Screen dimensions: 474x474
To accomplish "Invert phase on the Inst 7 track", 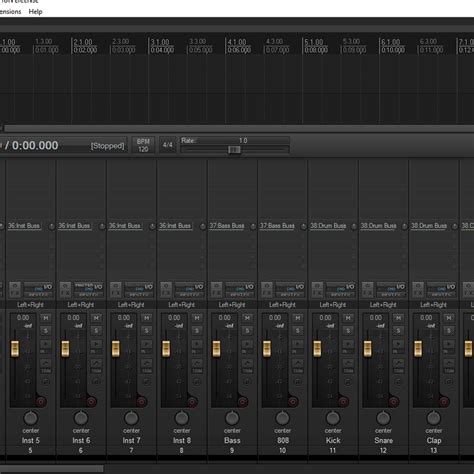I will tap(146, 382).
